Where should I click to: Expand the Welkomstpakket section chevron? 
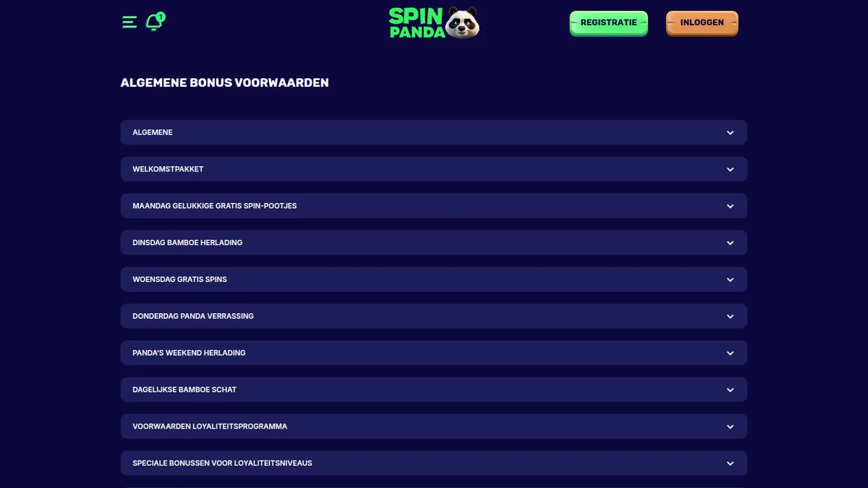(x=731, y=170)
